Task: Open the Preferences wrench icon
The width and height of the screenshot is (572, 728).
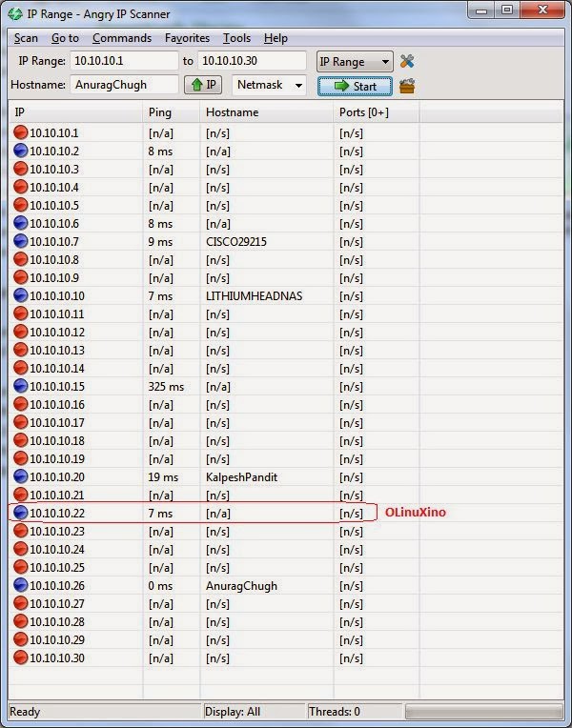Action: click(x=406, y=61)
